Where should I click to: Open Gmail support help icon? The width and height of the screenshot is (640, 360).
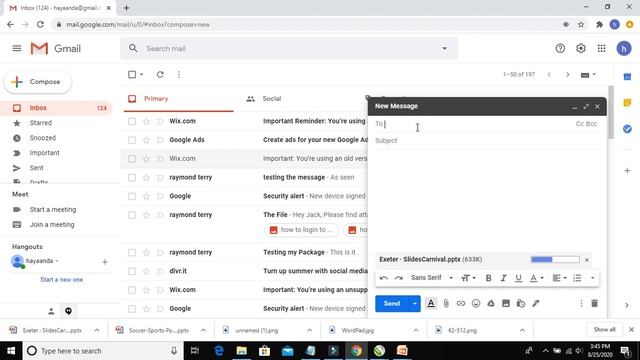pyautogui.click(x=560, y=49)
